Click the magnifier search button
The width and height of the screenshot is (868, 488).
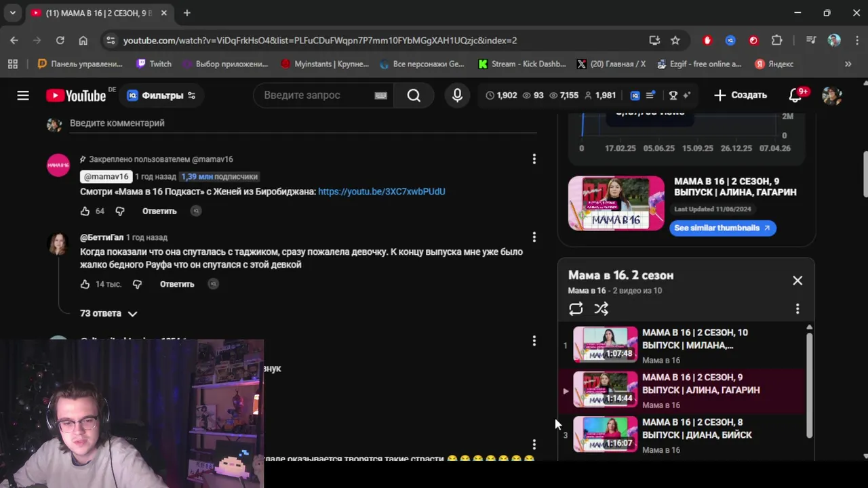414,96
